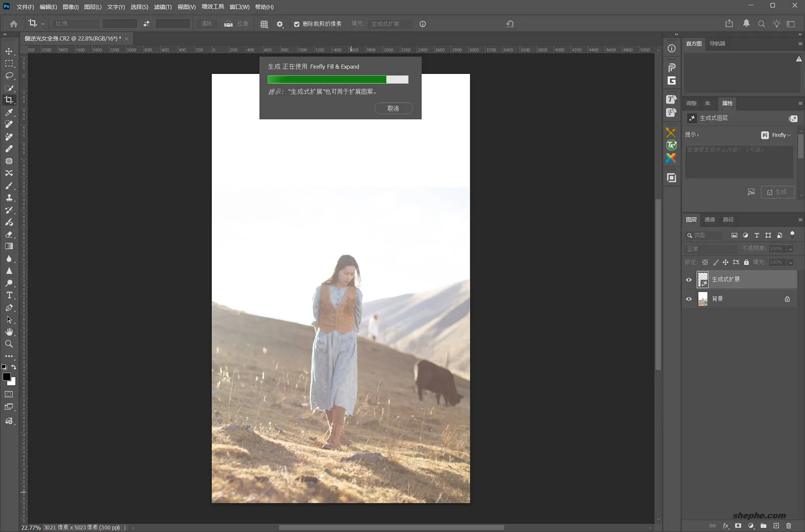This screenshot has height=532, width=805.
Task: Switch to the 通道 tab
Action: 710,219
